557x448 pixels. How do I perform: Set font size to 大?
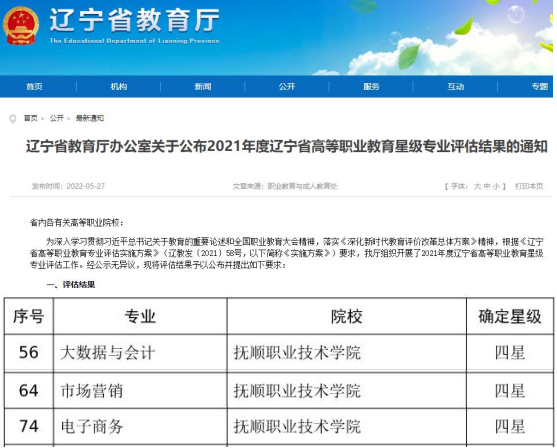(477, 186)
